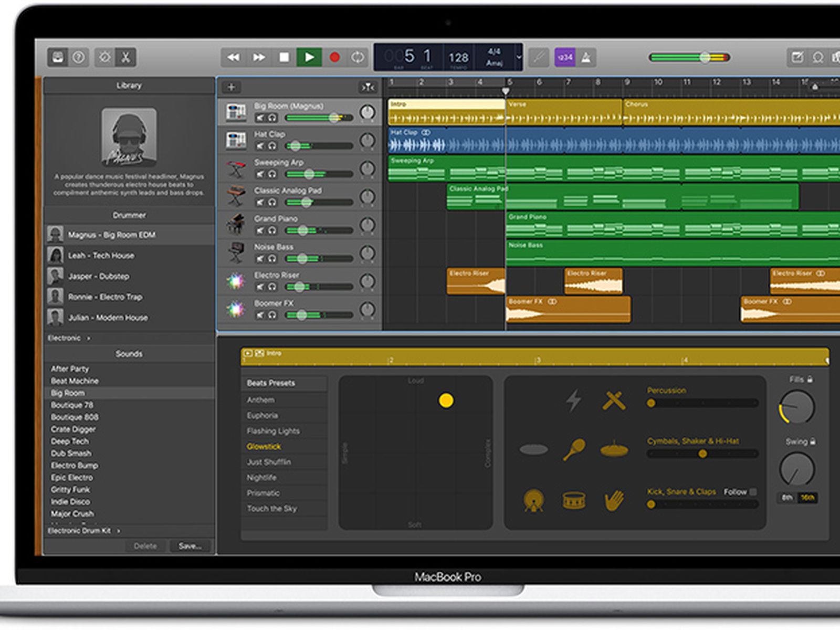Open the Note Pad button
The image size is (840, 630).
point(797,57)
